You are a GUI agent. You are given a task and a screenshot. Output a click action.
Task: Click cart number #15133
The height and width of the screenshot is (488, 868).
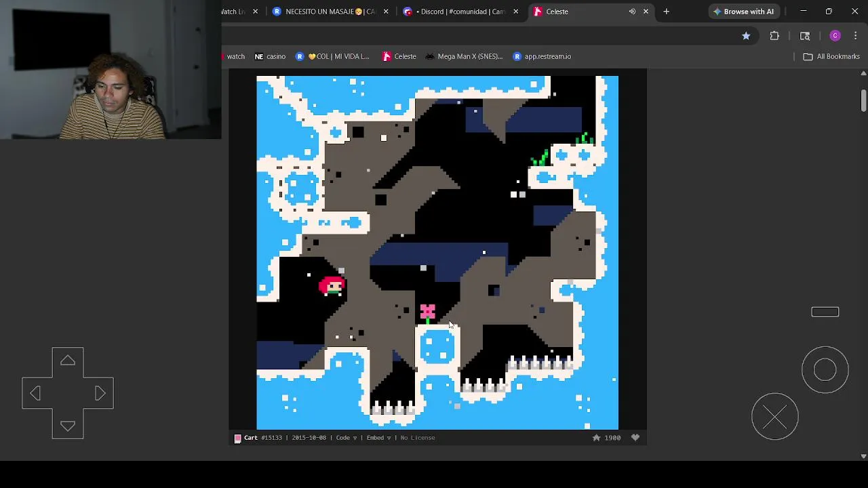(271, 438)
